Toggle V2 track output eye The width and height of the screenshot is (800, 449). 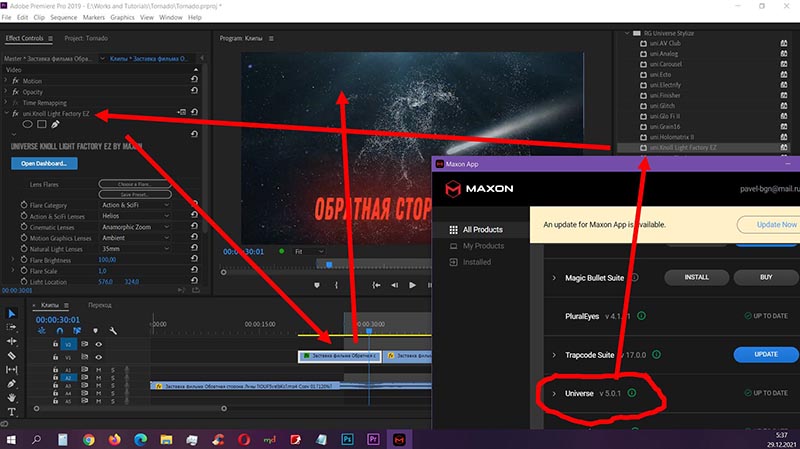point(98,344)
